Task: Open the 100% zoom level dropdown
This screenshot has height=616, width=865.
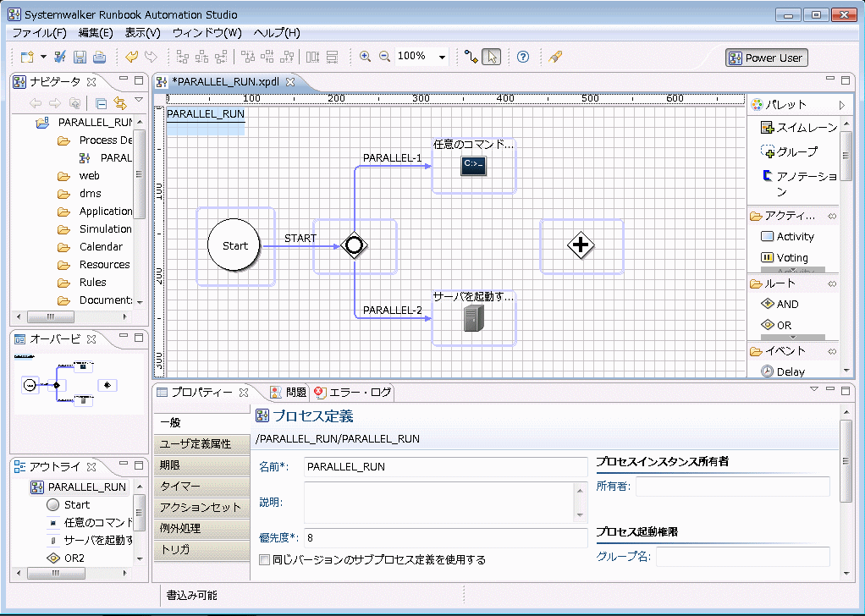Action: click(x=442, y=58)
